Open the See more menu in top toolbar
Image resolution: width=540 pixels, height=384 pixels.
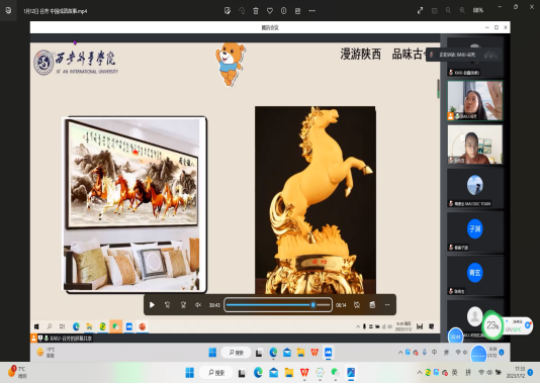pyautogui.click(x=312, y=11)
